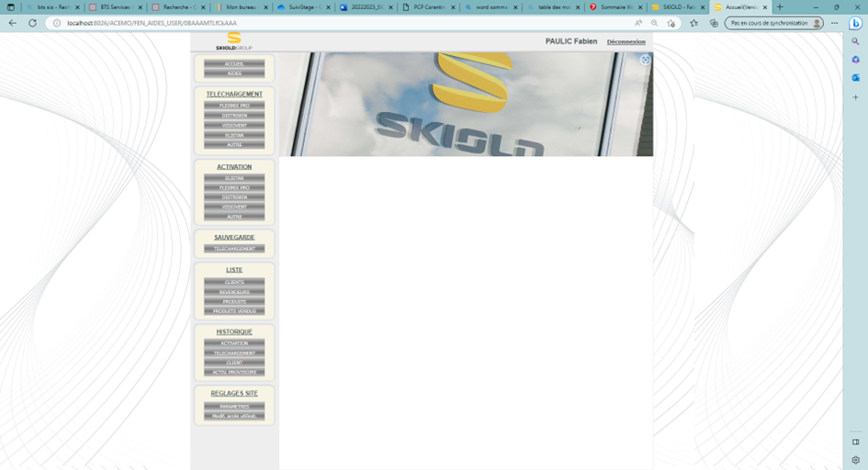Screen dimensions: 868x470
Task: Click VISIOVENT under ACTIVATION
Action: (x=234, y=207)
